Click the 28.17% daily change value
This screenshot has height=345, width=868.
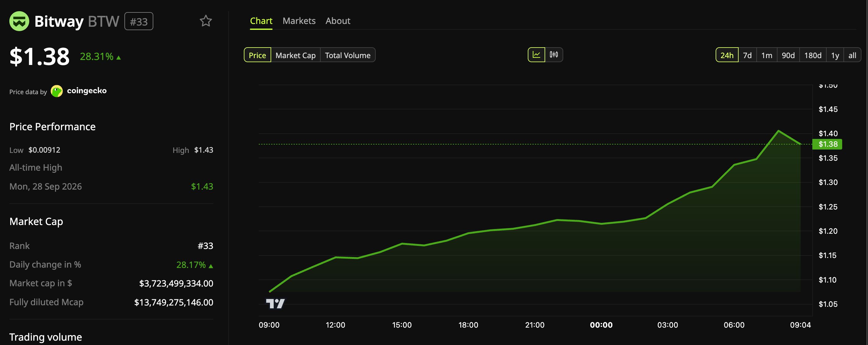(x=191, y=265)
